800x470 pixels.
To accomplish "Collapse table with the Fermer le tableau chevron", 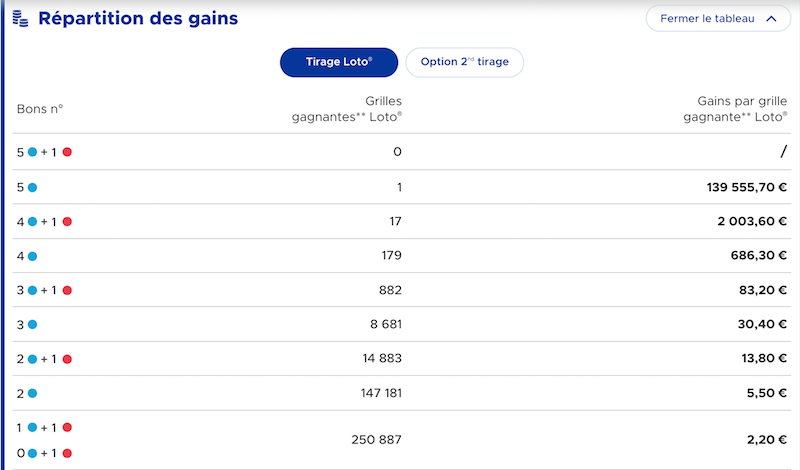I will 771,19.
